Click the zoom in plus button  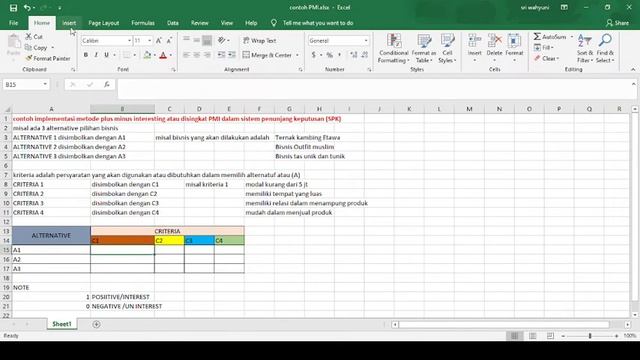coord(616,336)
